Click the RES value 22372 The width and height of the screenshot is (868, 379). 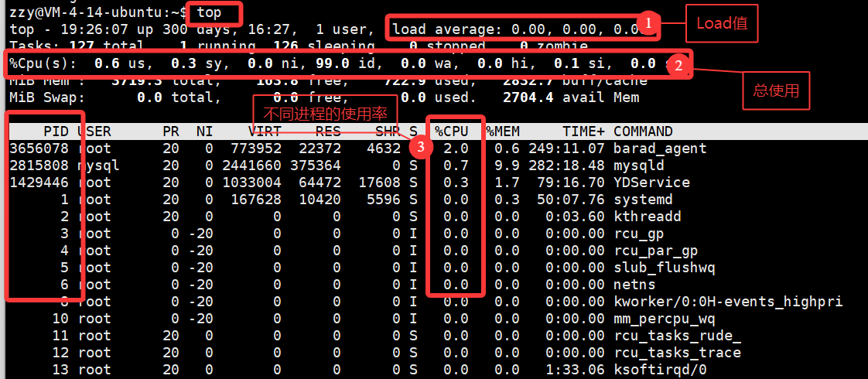click(x=320, y=149)
